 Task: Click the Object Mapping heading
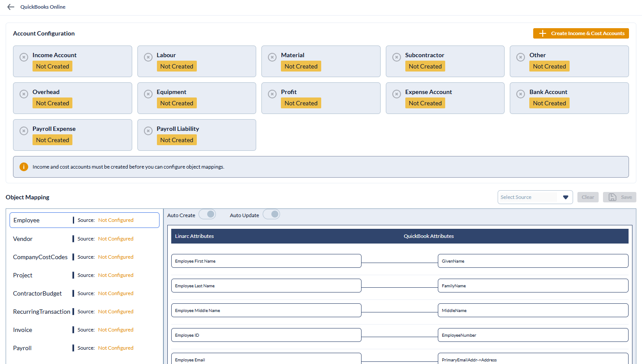27,197
